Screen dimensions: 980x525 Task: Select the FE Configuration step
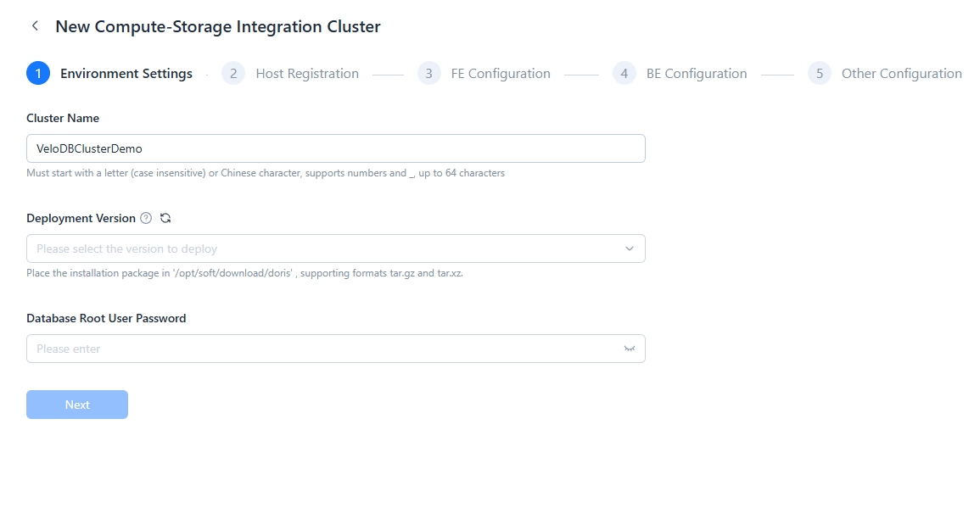[501, 73]
